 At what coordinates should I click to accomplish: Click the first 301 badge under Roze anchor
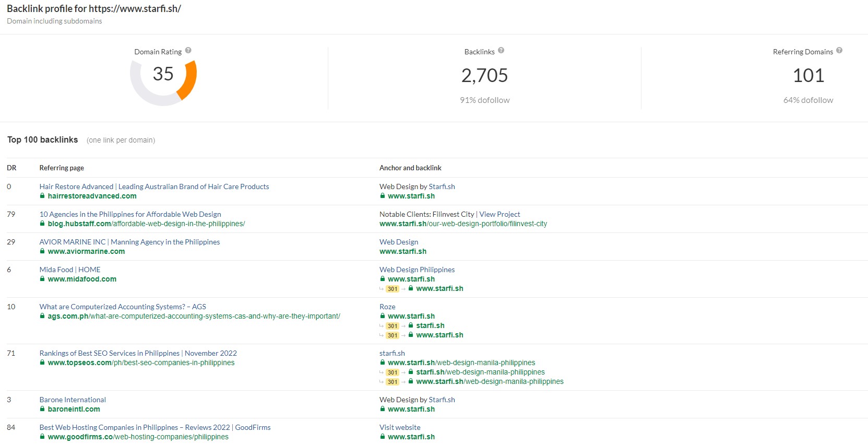[x=393, y=326]
